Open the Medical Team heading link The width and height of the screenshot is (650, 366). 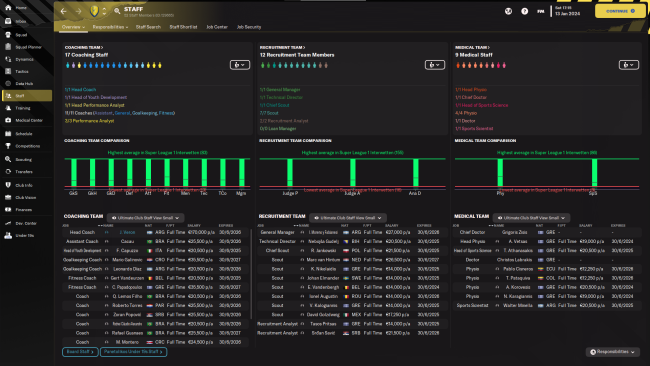coord(472,47)
